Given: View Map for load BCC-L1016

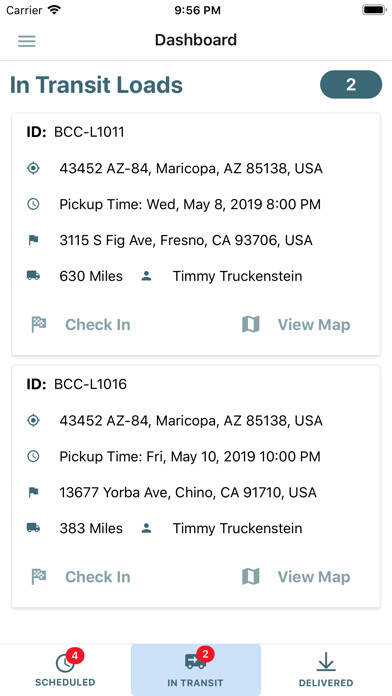Looking at the screenshot, I should tap(314, 577).
